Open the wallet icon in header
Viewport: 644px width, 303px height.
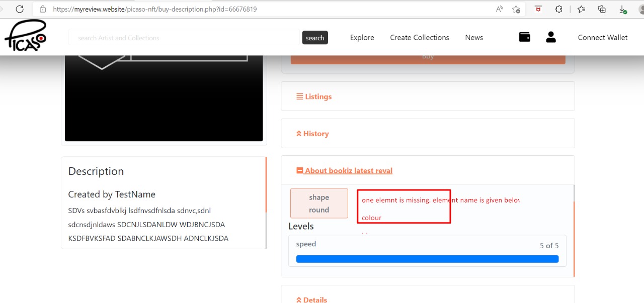click(524, 37)
